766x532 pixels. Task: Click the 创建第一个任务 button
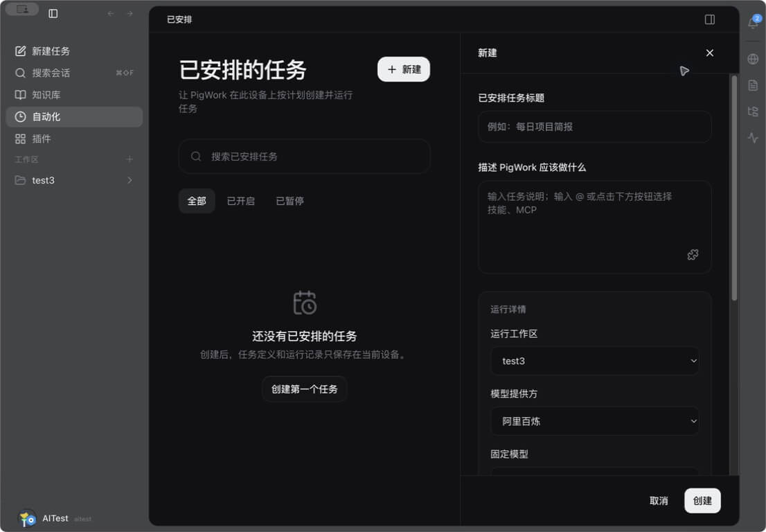[x=304, y=389]
